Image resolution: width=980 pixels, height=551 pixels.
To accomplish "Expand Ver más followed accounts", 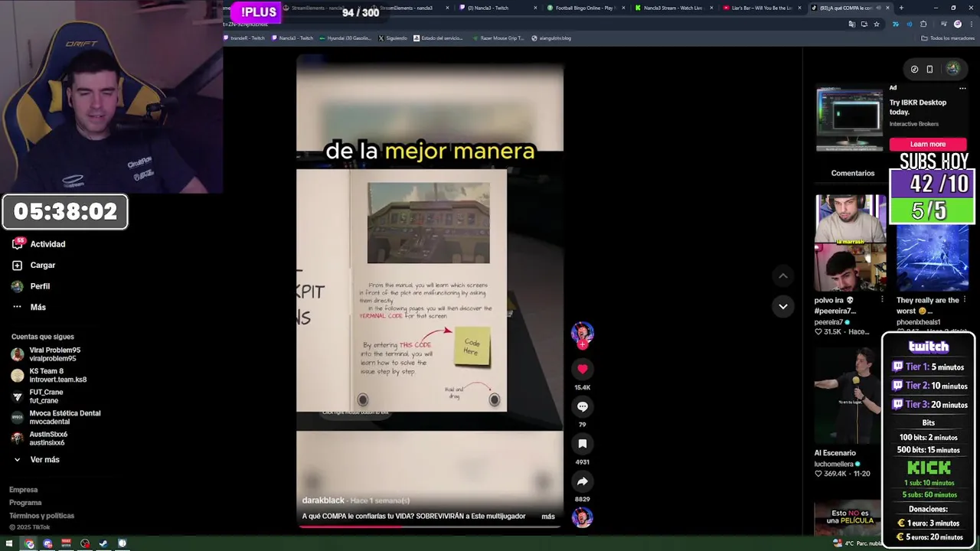I will (x=37, y=460).
